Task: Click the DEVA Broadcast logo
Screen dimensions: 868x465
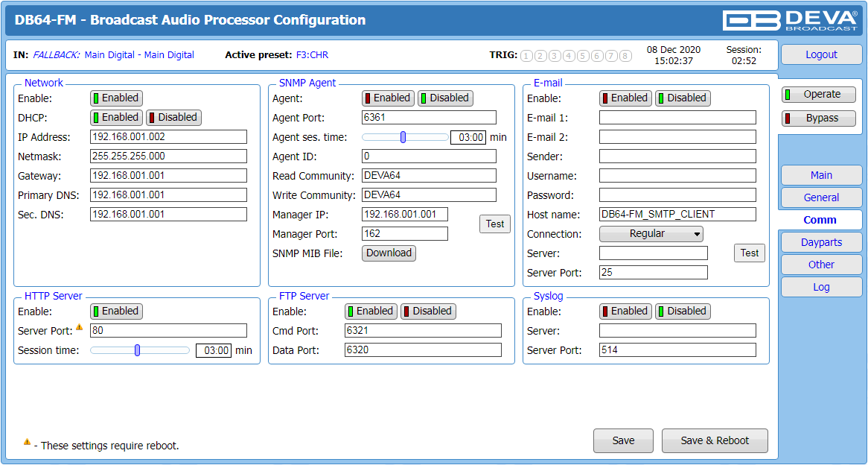Action: (x=791, y=20)
